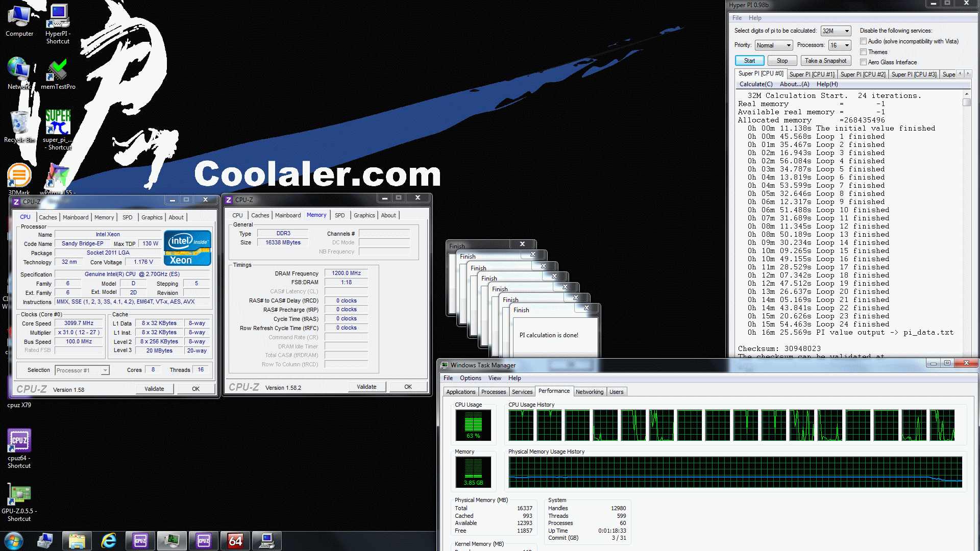
Task: Click Take a Snapshot button
Action: (x=825, y=61)
